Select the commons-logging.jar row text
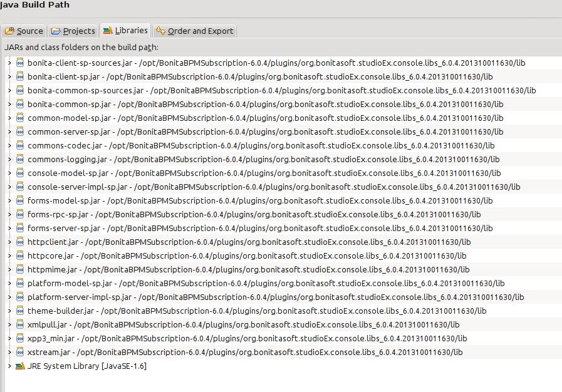562x392 pixels. 263,159
